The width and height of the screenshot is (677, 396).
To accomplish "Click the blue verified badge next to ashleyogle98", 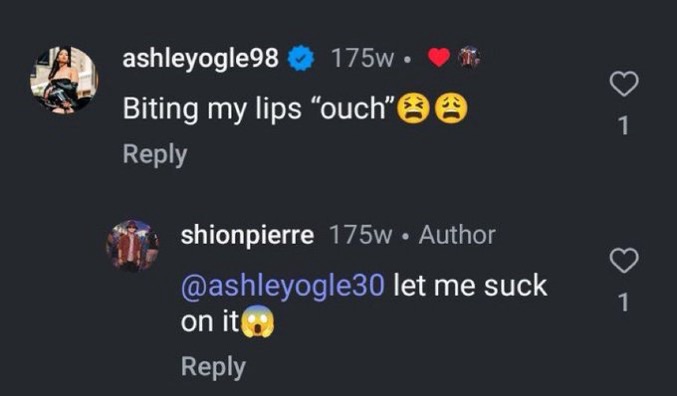I will click(301, 58).
